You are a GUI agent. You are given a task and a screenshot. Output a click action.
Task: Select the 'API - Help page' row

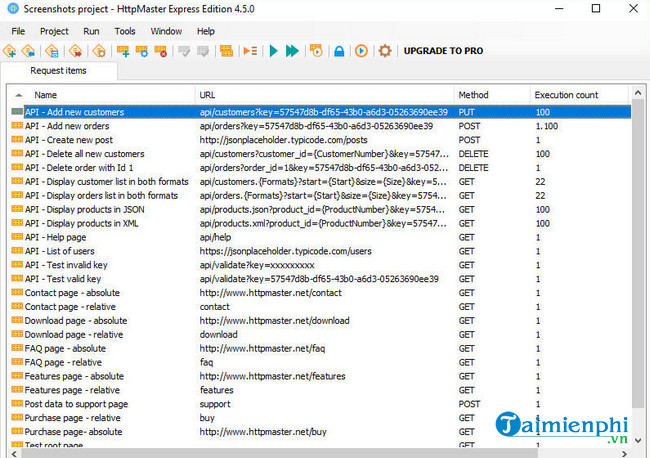pyautogui.click(x=62, y=238)
